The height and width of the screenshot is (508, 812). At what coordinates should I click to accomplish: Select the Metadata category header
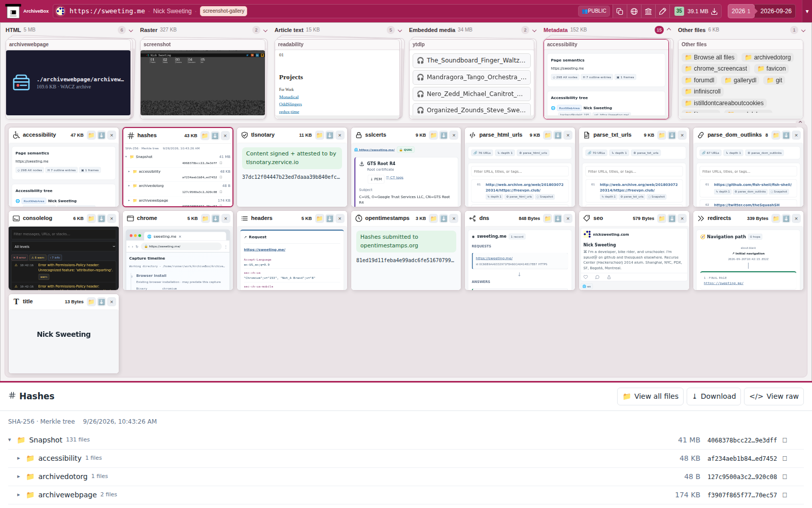tap(555, 30)
